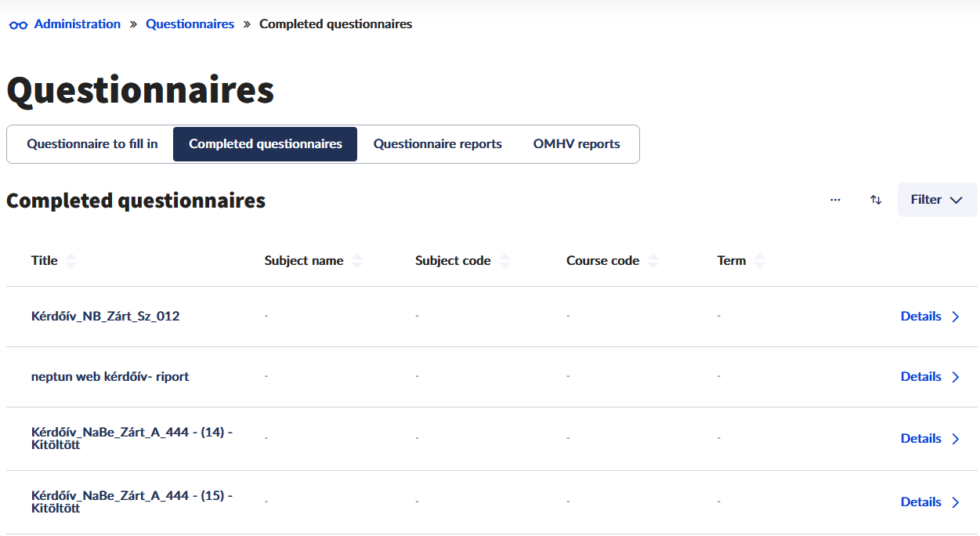Click the glasses icon in breadcrumb
This screenshot has height=536, width=980.
(18, 25)
